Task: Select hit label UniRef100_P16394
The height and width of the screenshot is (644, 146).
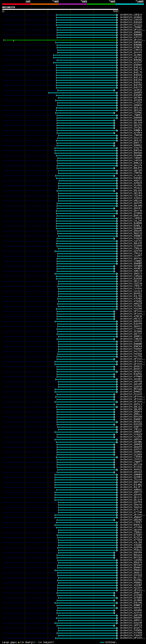Action: [x=131, y=309]
